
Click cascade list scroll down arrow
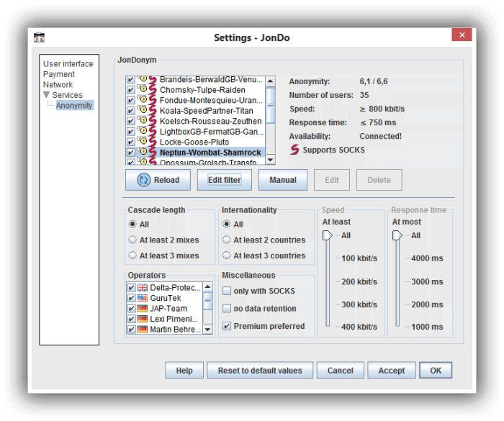pos(270,160)
